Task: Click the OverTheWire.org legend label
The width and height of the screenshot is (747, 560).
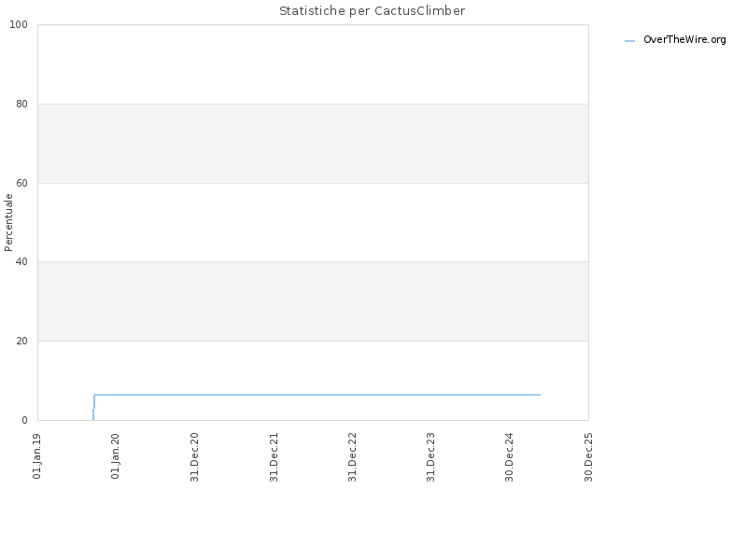Action: pos(684,39)
